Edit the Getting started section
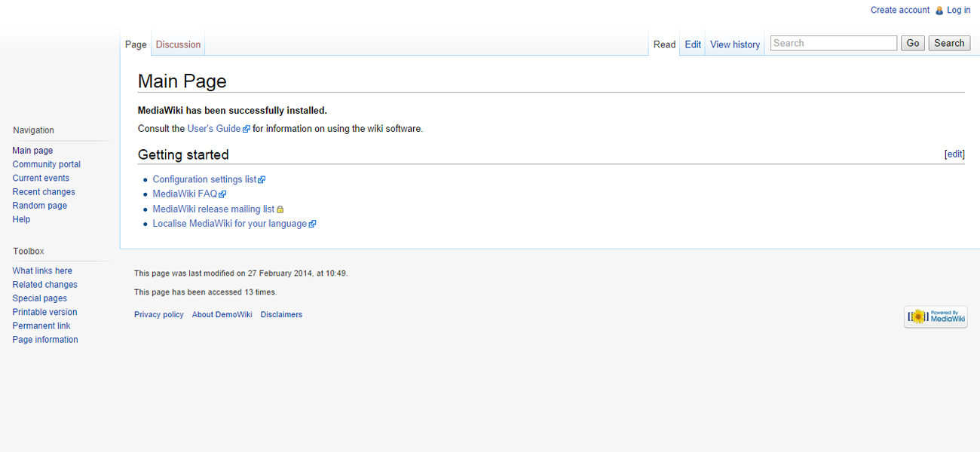980x452 pixels. point(954,154)
